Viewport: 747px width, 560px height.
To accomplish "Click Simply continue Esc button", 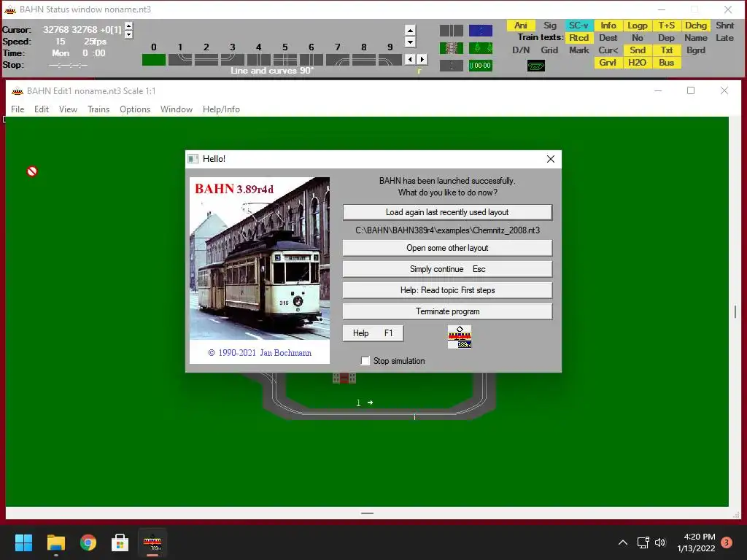I will tap(447, 269).
